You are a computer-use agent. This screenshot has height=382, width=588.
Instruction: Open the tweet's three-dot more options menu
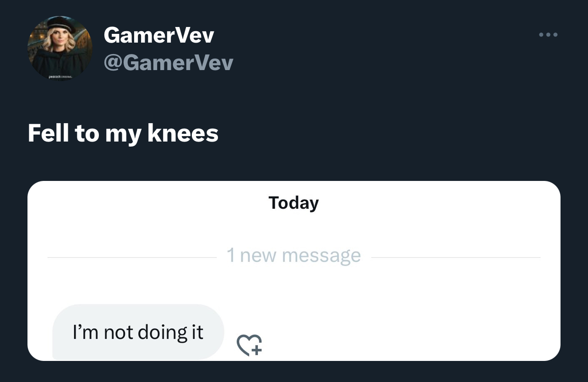pyautogui.click(x=548, y=34)
